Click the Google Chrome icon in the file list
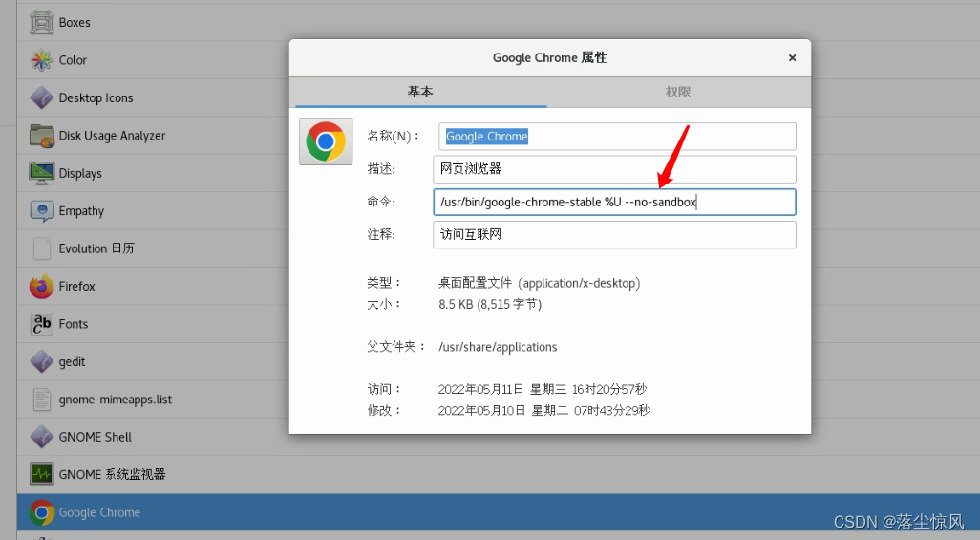Screen dimensions: 980x540 [x=41, y=512]
